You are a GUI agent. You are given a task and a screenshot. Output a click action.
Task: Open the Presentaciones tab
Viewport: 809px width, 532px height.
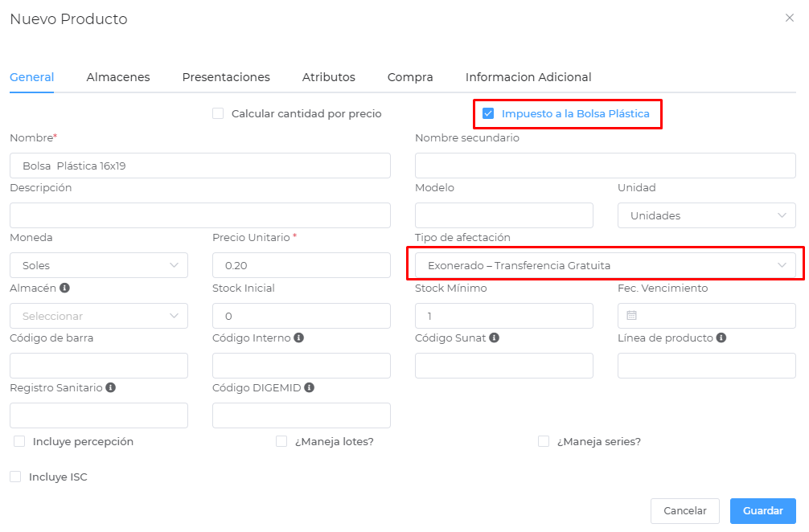(226, 77)
